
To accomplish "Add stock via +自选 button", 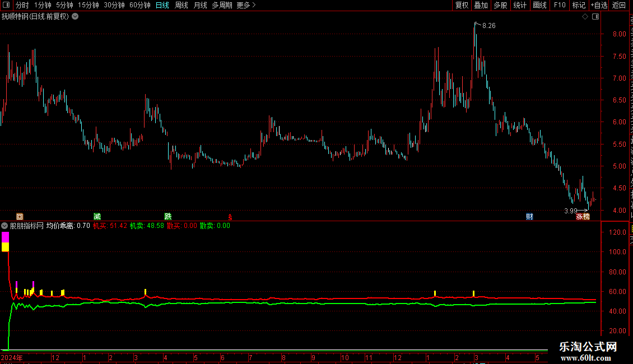I will [x=599, y=5].
